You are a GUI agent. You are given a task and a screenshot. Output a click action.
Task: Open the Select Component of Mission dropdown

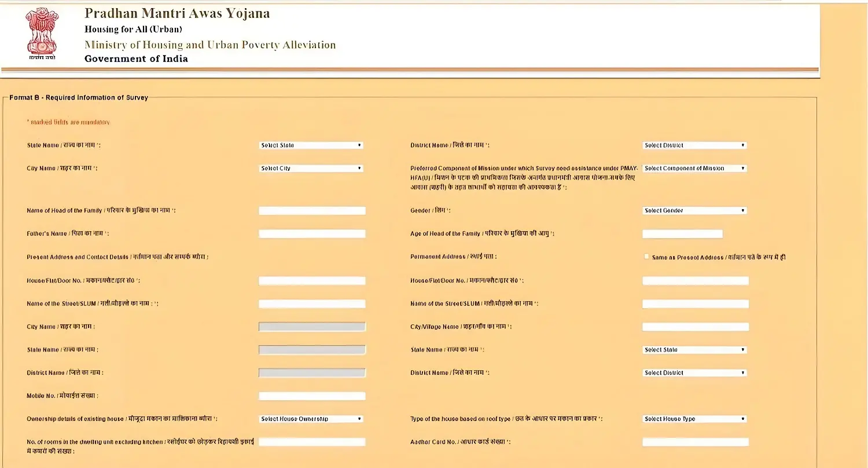coord(694,168)
